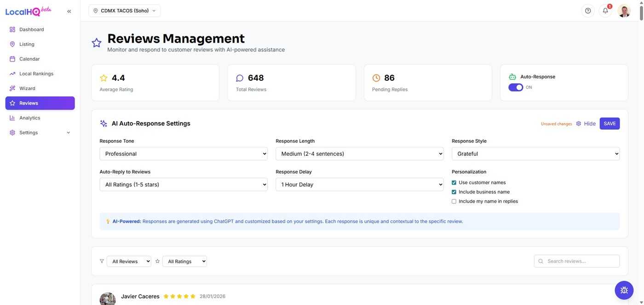
Task: Click the Search reviews input field
Action: (581, 261)
